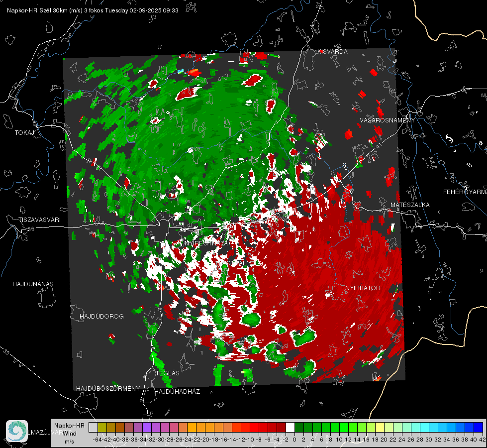This screenshot has width=487, height=448.
Task: Click the 'm/s' unit label in legend
Action: (x=69, y=442)
